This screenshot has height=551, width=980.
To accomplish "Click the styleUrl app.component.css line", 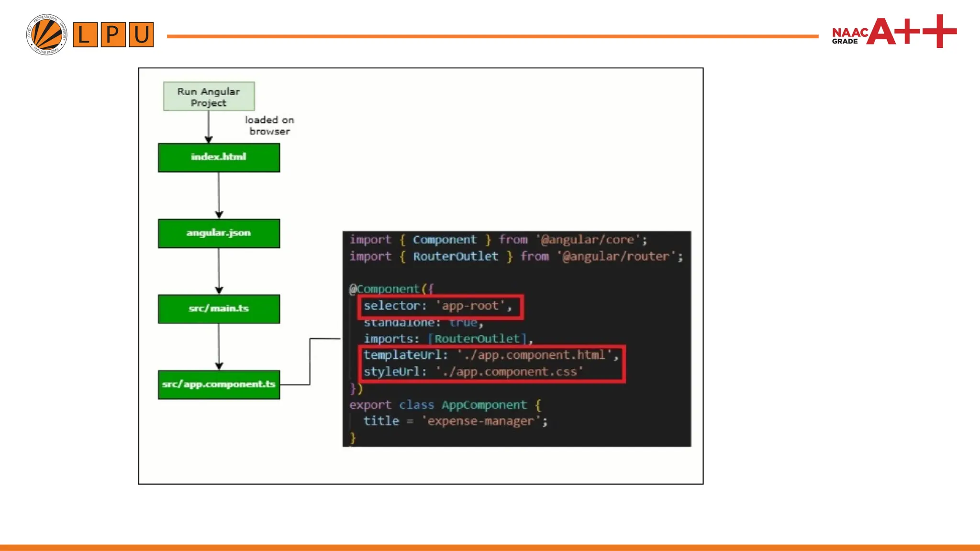I will point(473,372).
